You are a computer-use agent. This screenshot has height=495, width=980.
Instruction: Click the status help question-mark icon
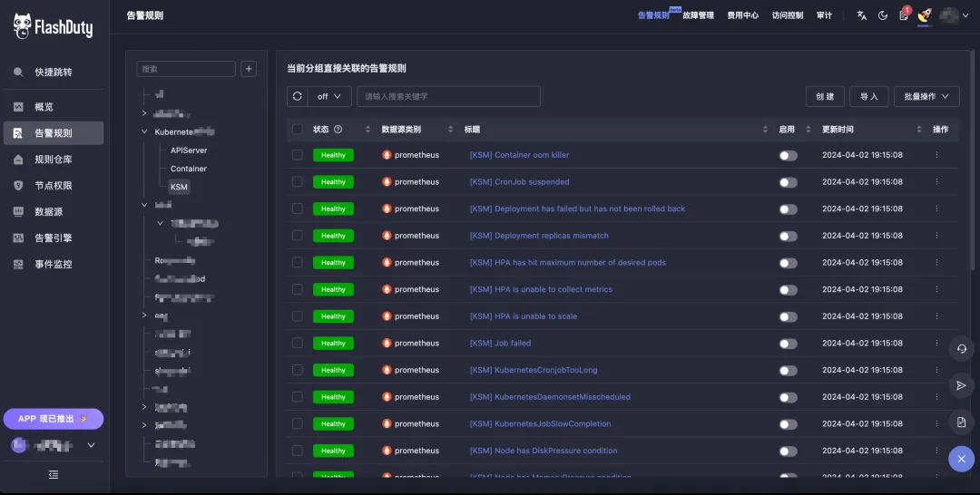(x=338, y=130)
